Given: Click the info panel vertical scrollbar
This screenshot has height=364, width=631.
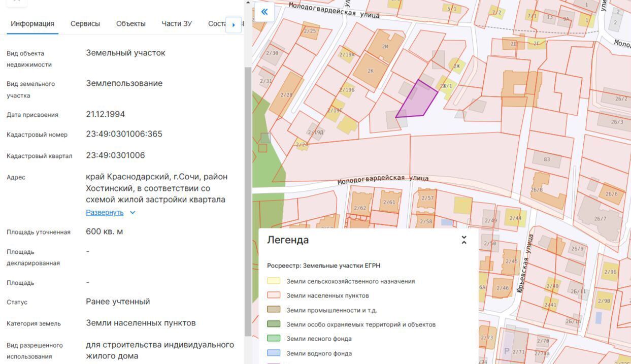Looking at the screenshot, I should click(x=248, y=201).
